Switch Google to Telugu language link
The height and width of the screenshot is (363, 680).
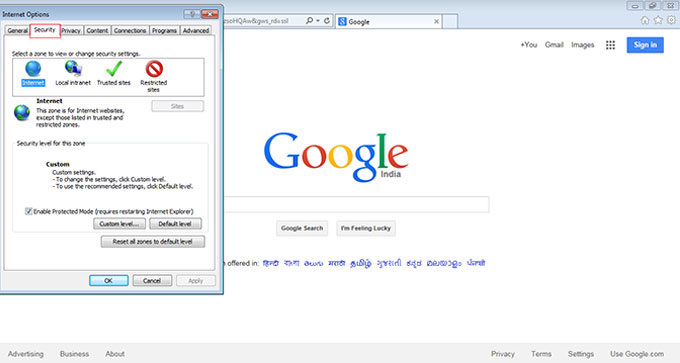pos(314,263)
